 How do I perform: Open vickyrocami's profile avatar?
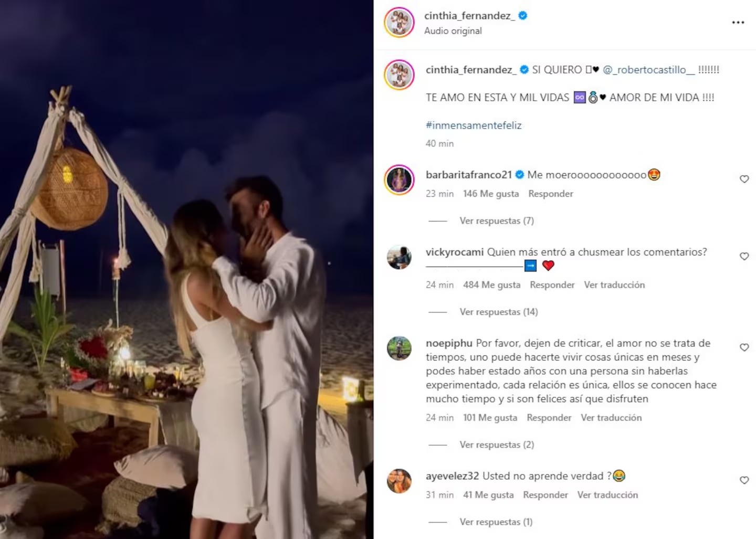(x=399, y=257)
